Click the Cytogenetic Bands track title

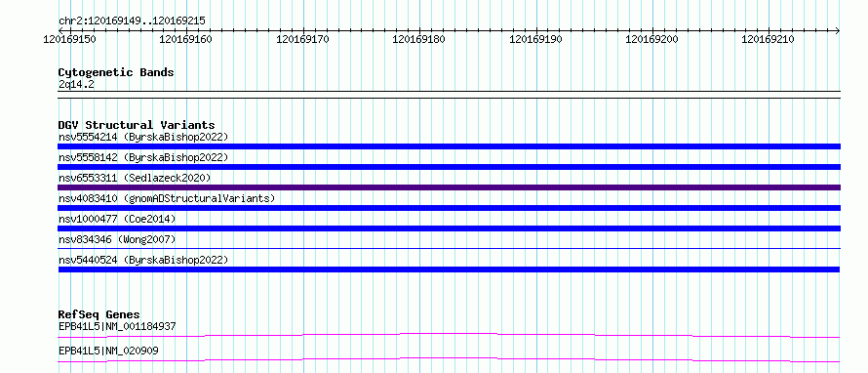click(116, 72)
